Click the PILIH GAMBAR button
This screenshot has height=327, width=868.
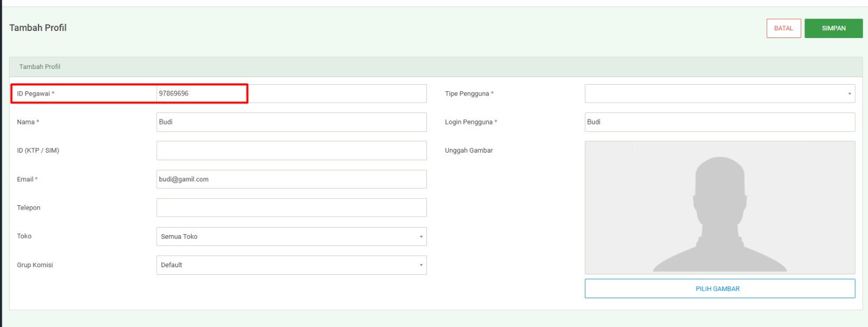click(719, 288)
